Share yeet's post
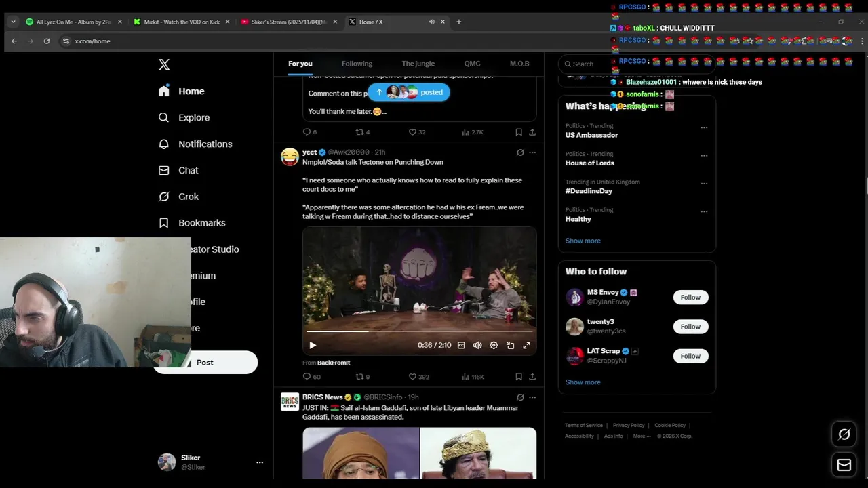The image size is (868, 488). [532, 377]
